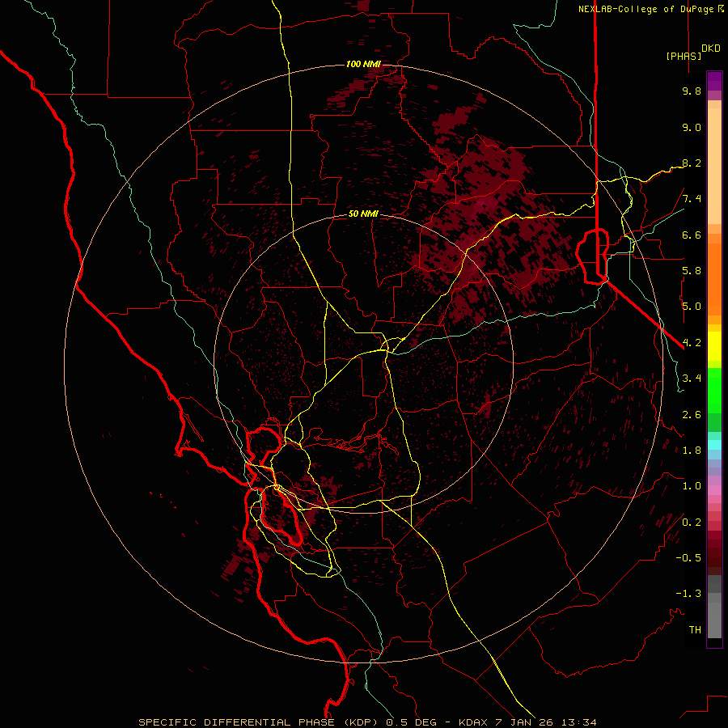This screenshot has width=728, height=728.
Task: Pick the purple band at the color bar top
Action: 714,81
